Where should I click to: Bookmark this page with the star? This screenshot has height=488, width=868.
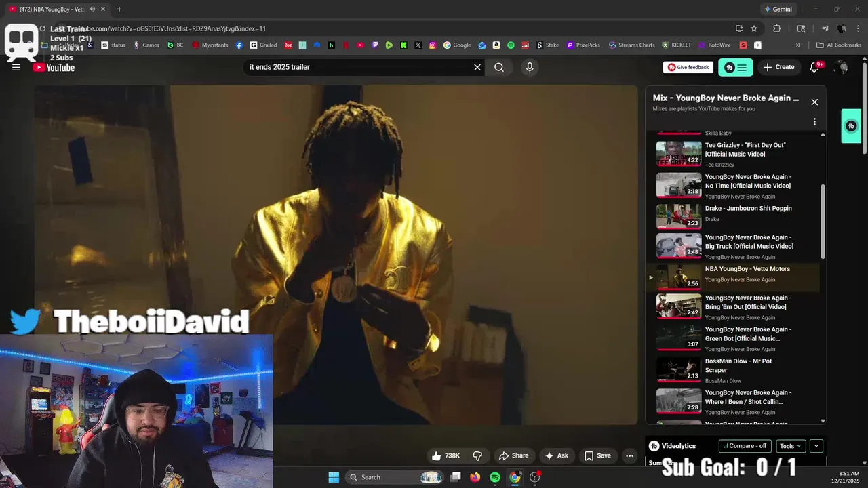point(754,28)
